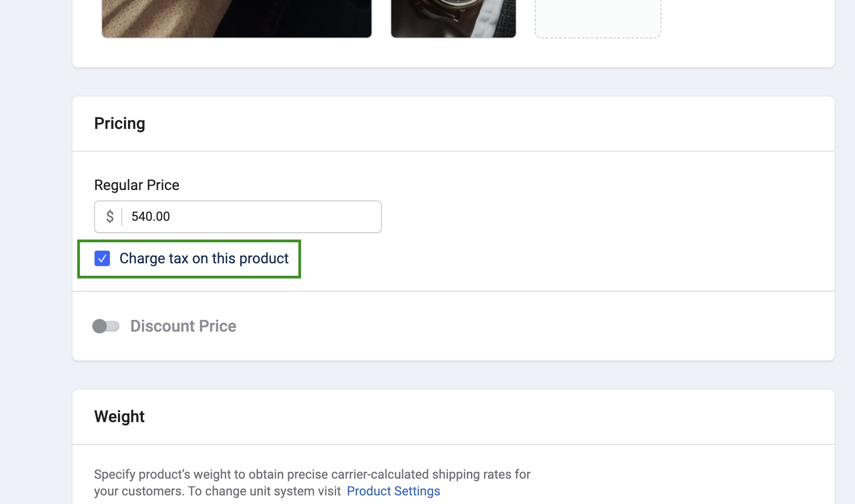Click the Discount Price label text
The image size is (855, 504).
click(183, 326)
